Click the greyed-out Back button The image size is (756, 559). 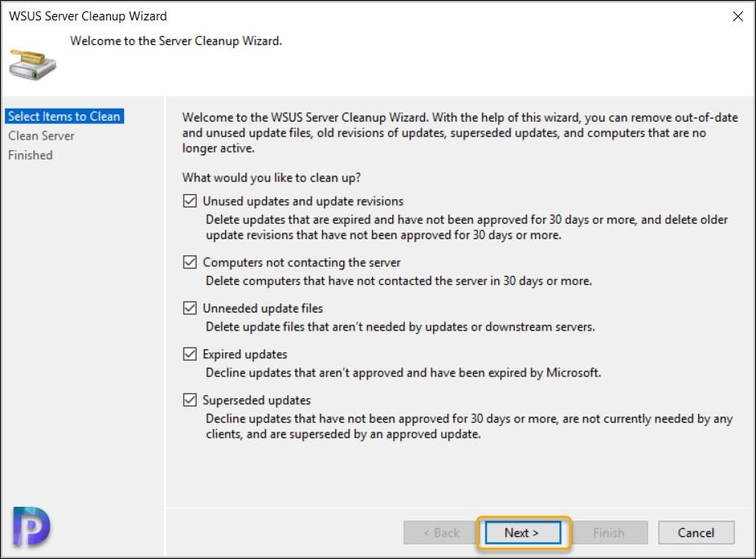(440, 532)
